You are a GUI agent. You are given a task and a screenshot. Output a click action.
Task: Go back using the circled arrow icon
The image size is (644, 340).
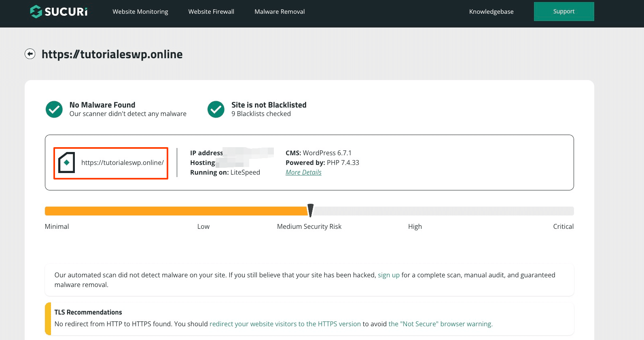30,54
